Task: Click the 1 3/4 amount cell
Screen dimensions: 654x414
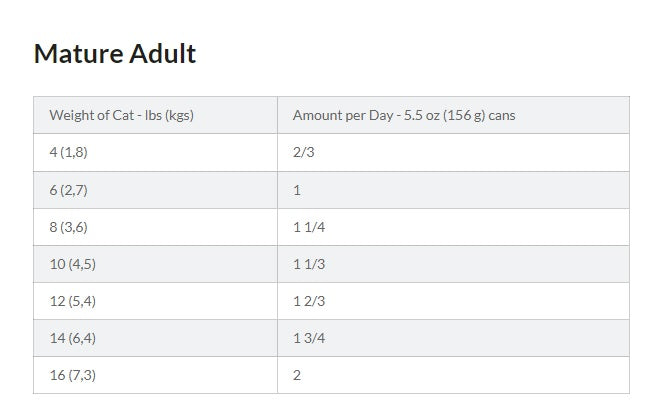Action: (x=453, y=338)
